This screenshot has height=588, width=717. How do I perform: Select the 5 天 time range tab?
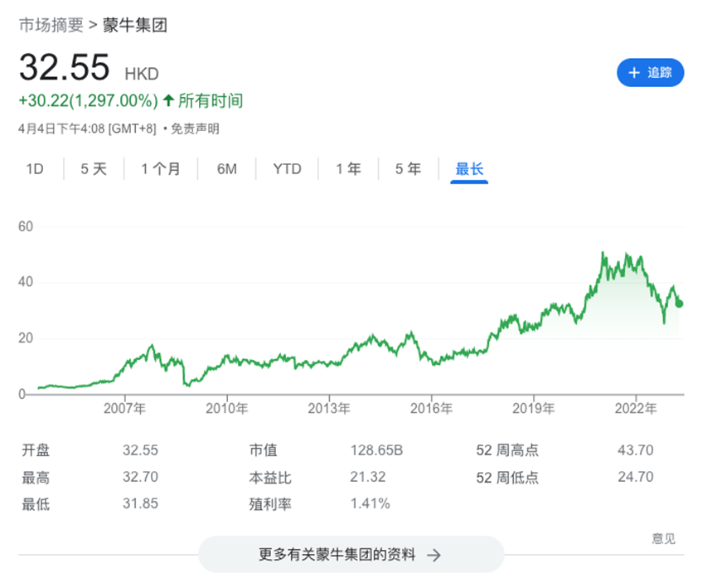[x=94, y=169]
